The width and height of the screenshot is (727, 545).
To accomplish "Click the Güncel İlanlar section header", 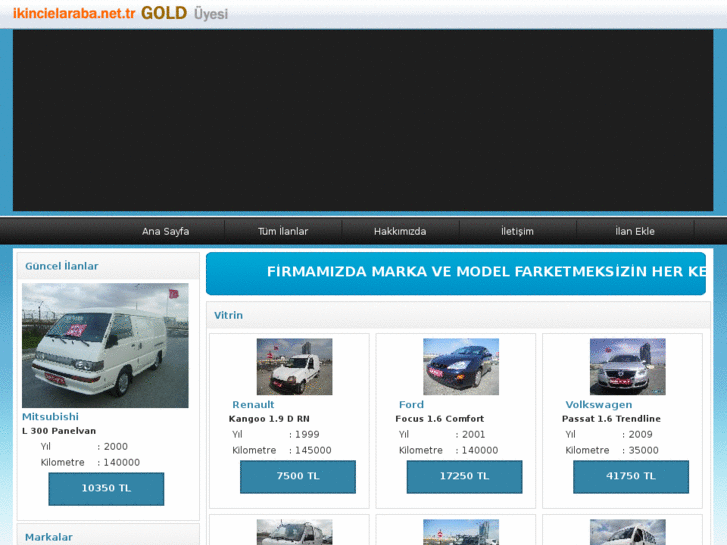I will 62,266.
